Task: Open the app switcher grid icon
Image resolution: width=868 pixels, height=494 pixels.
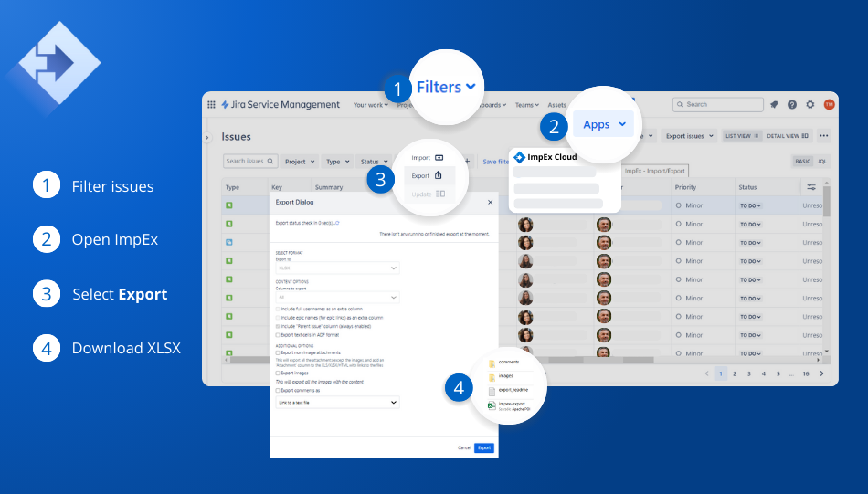Action: [x=211, y=105]
